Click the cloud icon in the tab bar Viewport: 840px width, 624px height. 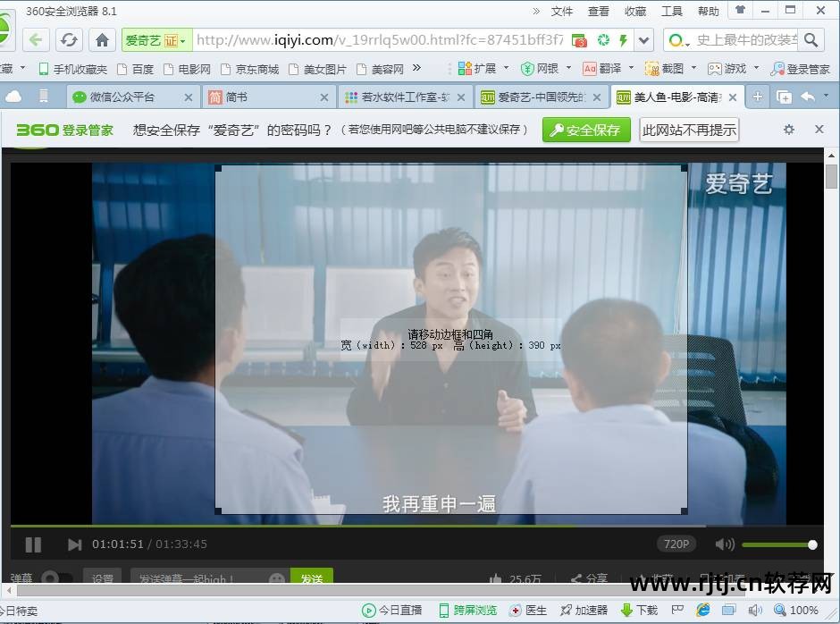[x=13, y=97]
